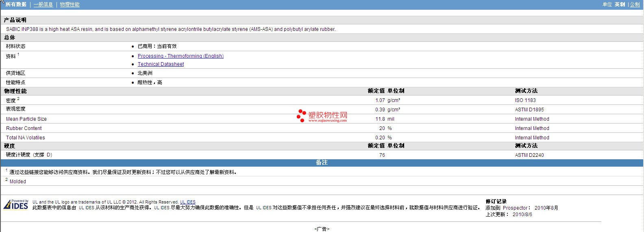Select the 北美洲 value
644x232 pixels.
tap(145, 73)
